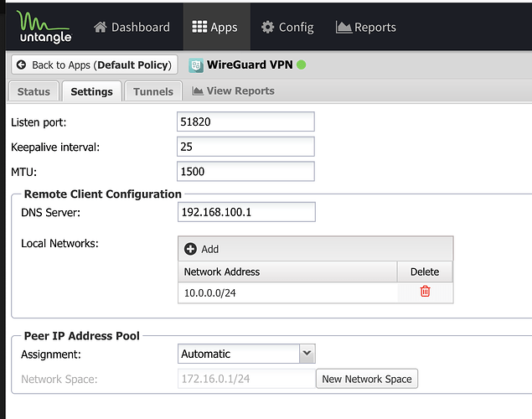Click the disabled Network Space field
This screenshot has width=532, height=419.
(246, 379)
